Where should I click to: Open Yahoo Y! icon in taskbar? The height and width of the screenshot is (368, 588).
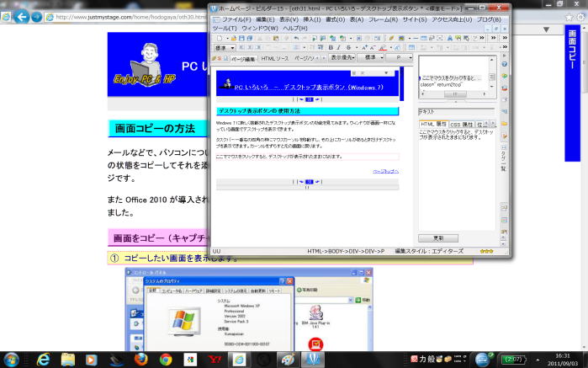[x=215, y=360]
